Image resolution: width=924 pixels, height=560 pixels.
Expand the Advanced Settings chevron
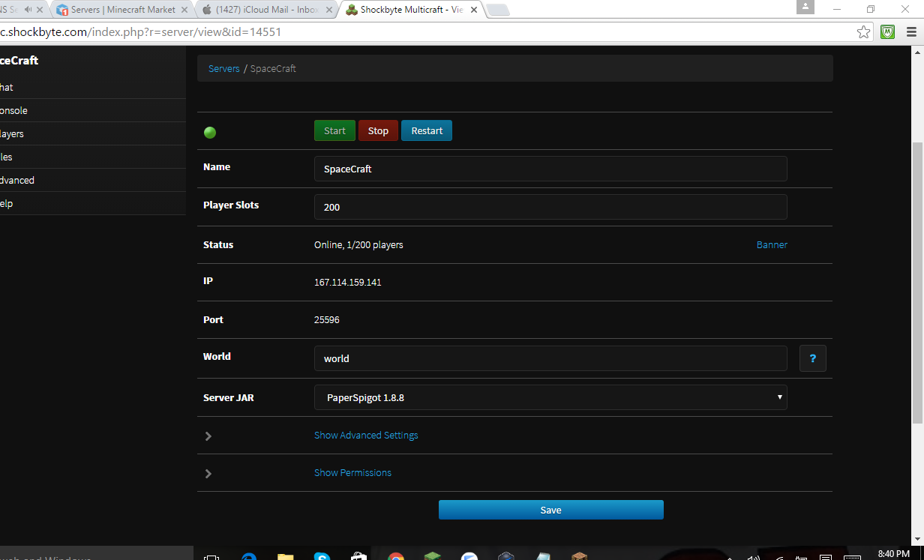coord(208,436)
